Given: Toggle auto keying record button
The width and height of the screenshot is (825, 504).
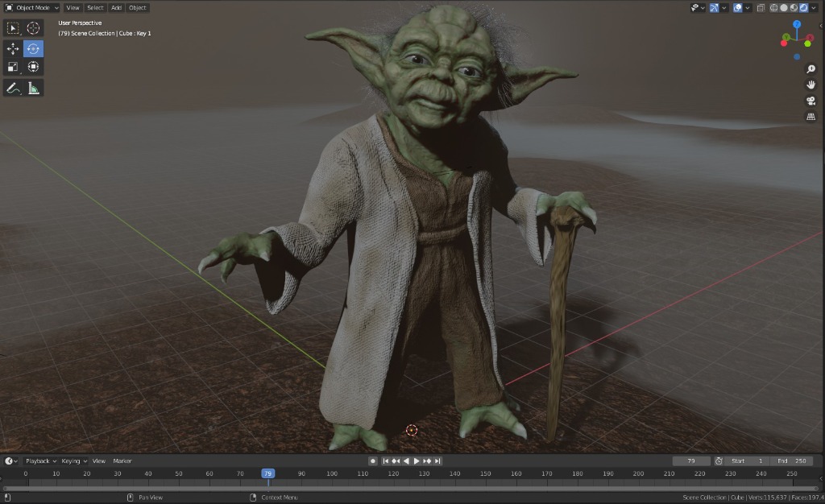Looking at the screenshot, I should [x=373, y=461].
